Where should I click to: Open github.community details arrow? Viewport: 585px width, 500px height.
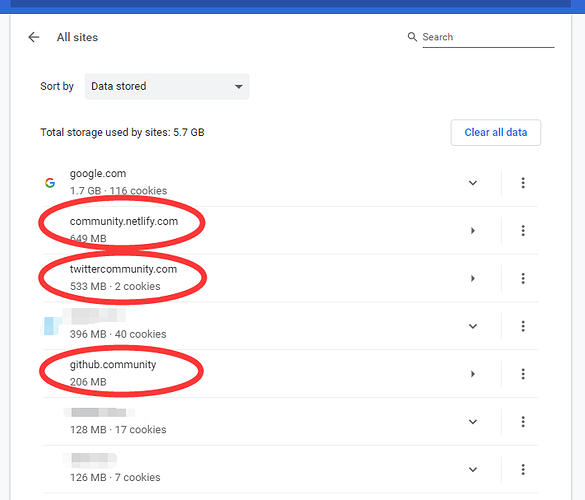click(473, 374)
